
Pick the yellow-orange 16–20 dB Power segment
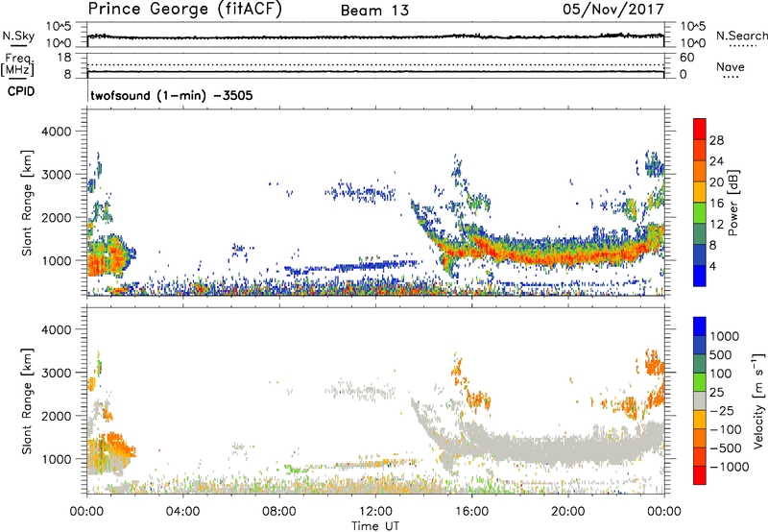point(700,191)
